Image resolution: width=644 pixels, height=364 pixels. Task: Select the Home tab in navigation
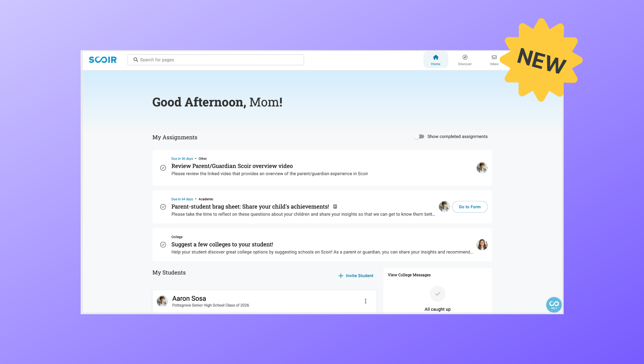435,60
